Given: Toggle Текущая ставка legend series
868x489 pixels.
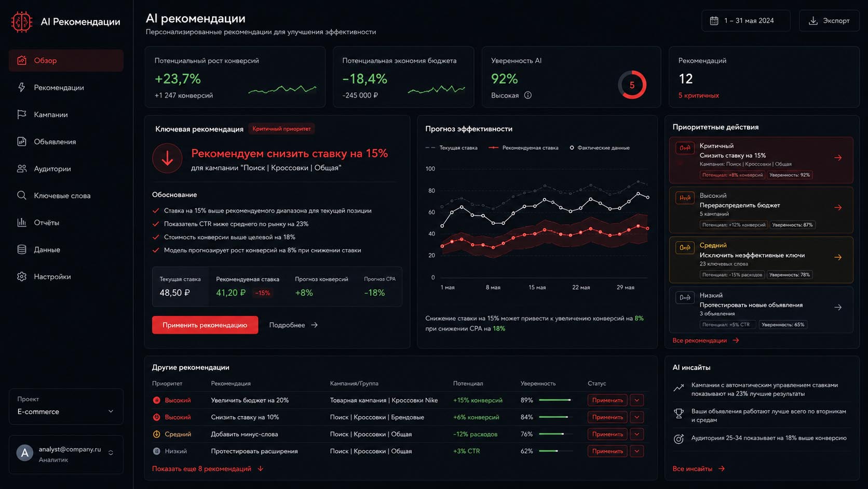Looking at the screenshot, I should pyautogui.click(x=451, y=148).
